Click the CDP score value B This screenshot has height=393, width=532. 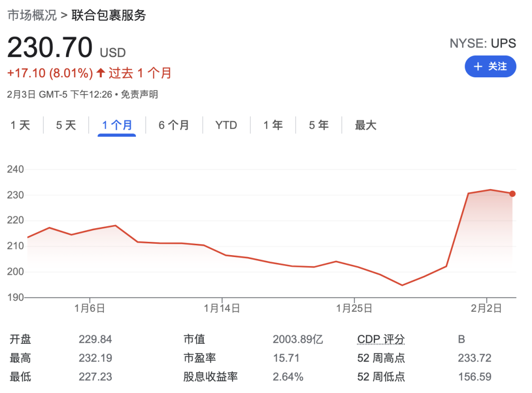coord(462,339)
